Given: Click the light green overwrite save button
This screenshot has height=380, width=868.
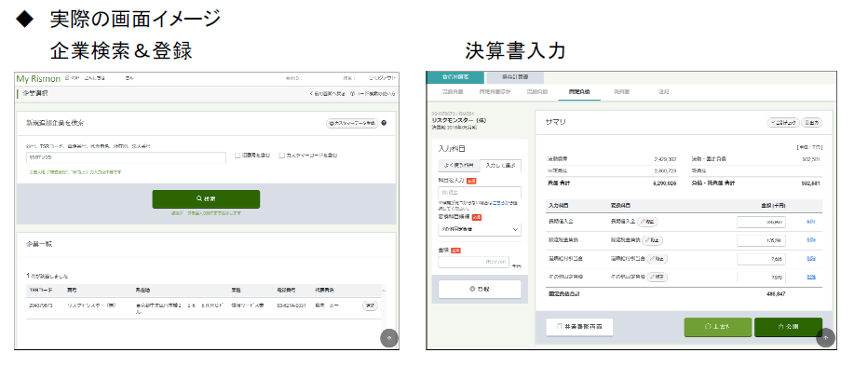Looking at the screenshot, I should click(x=717, y=327).
